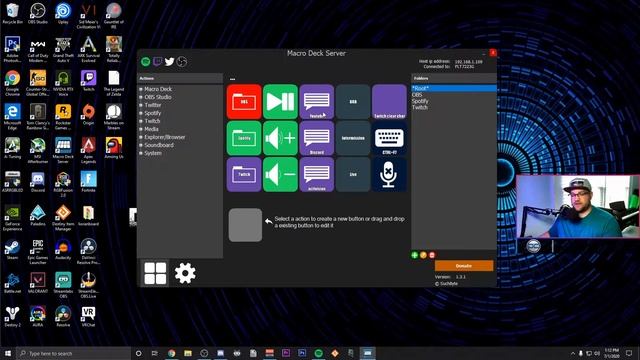The width and height of the screenshot is (640, 360).
Task: Open Microsoft Edge desktop shortcut
Action: 12,117
